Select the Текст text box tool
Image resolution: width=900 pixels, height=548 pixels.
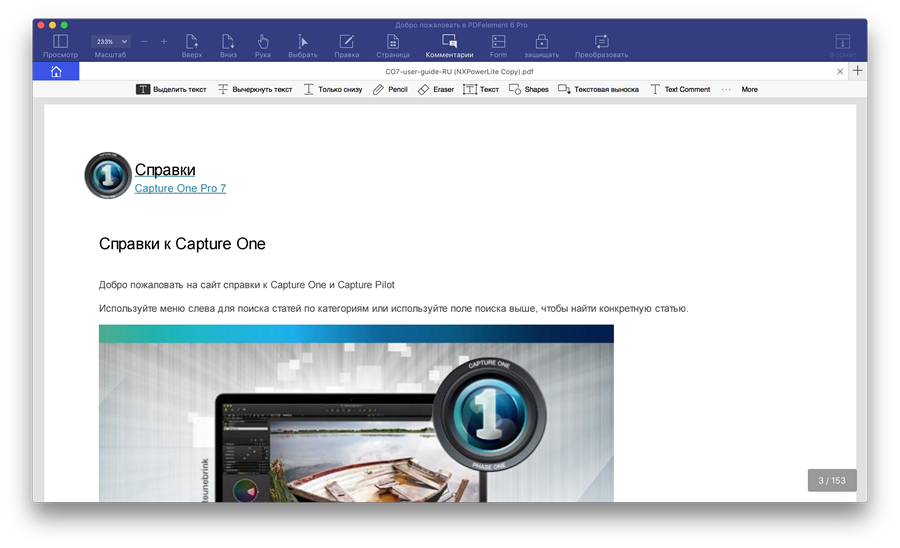(481, 89)
